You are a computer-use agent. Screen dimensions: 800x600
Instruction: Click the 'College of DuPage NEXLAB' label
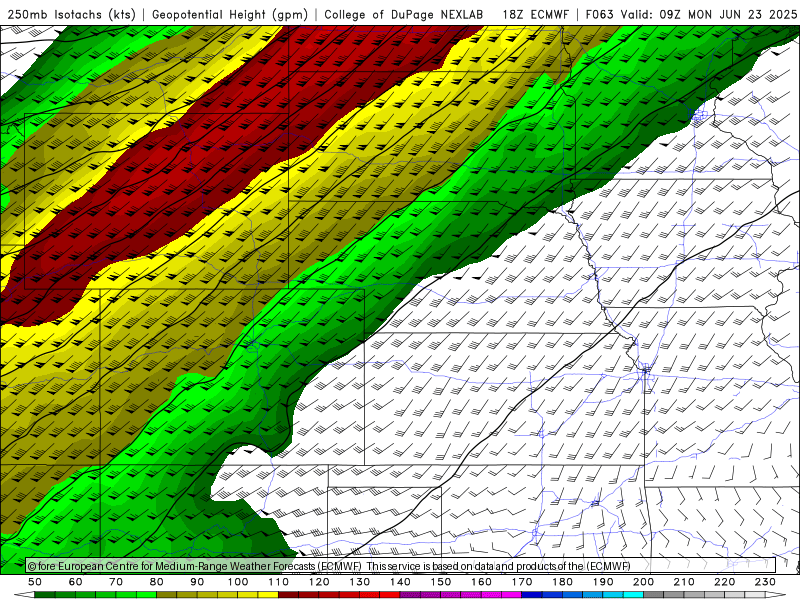(404, 14)
